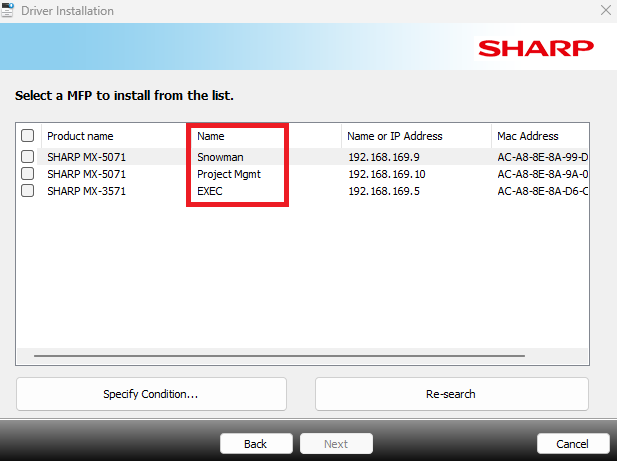The image size is (617, 461).
Task: Tick the select-all checkbox in header row
Action: (28, 136)
